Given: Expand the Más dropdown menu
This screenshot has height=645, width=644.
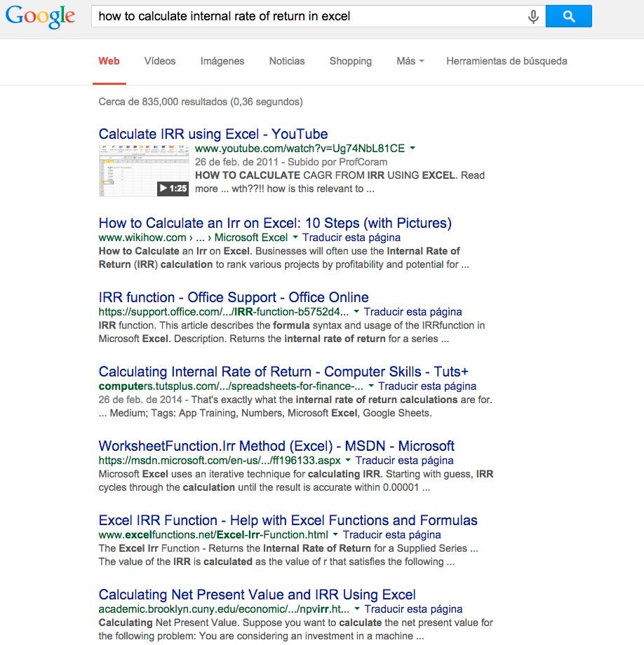Looking at the screenshot, I should 410,61.
